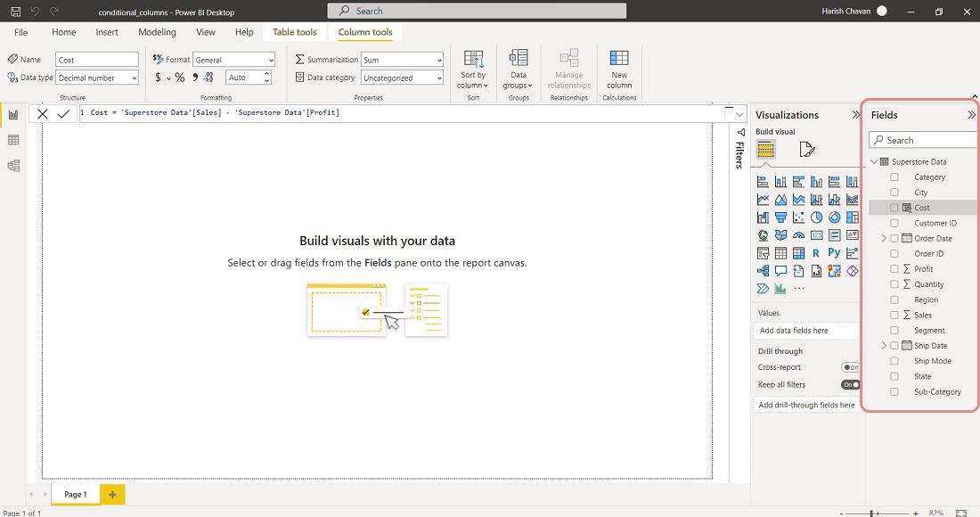Switch to the Home ribbon tab
Image resolution: width=980 pixels, height=517 pixels.
64,32
